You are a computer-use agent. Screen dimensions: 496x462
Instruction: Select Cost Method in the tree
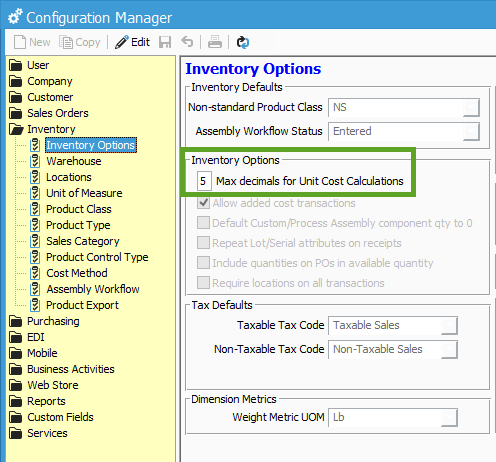77,273
